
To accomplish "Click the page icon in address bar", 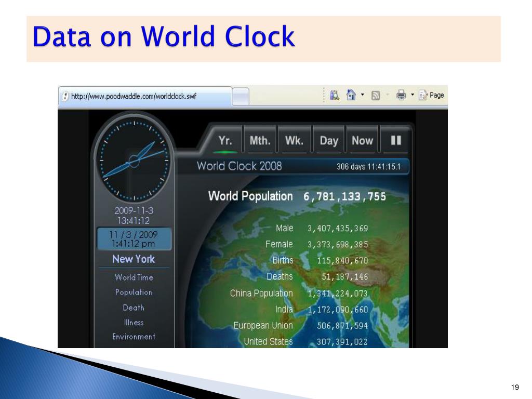I will 65,96.
